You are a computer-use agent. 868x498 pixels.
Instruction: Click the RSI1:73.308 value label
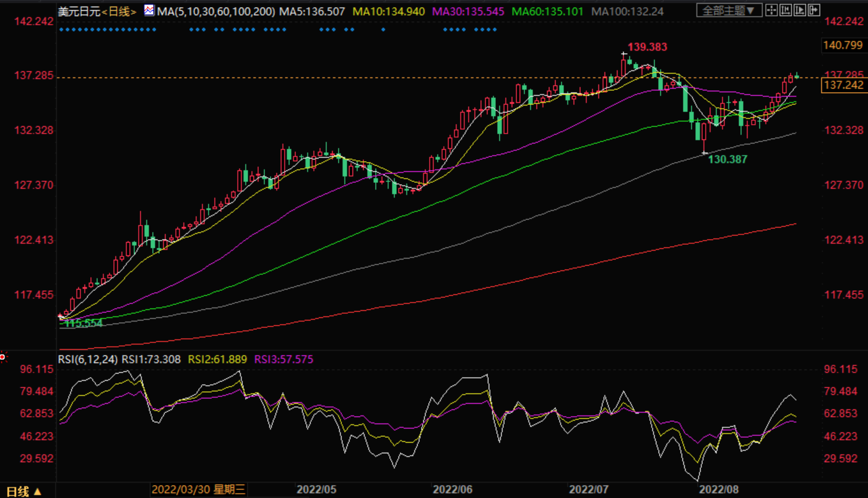(151, 359)
